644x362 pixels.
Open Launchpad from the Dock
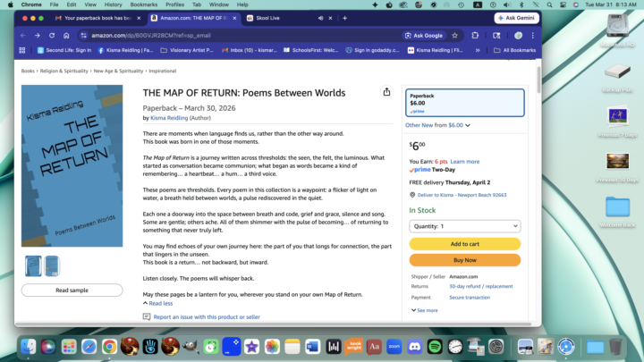[x=69, y=347]
